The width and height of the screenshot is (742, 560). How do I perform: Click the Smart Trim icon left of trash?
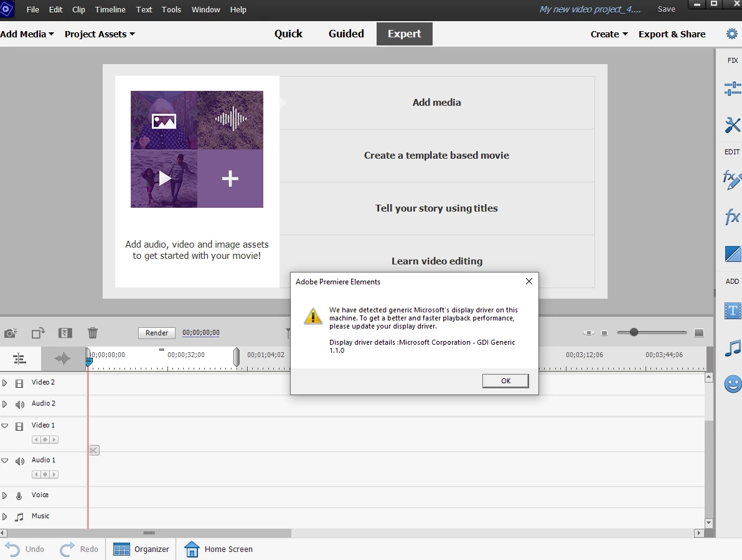[65, 333]
